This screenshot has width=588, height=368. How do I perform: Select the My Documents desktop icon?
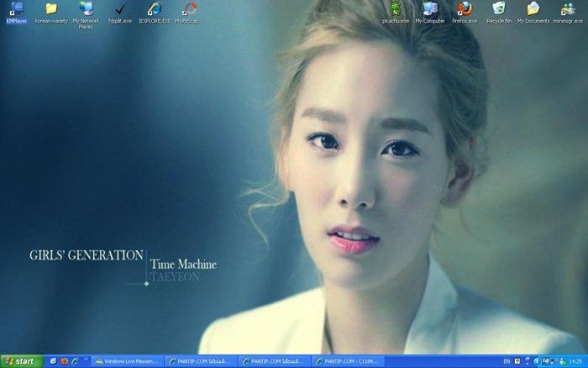(x=533, y=13)
